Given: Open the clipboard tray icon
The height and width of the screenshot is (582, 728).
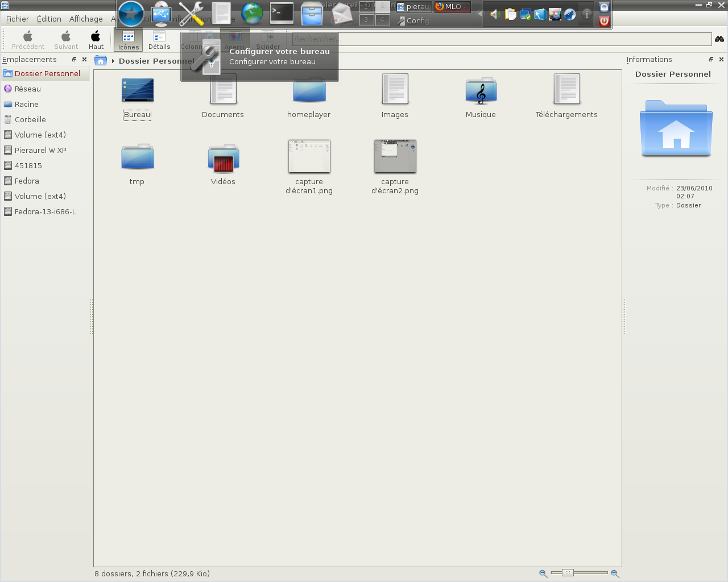Looking at the screenshot, I should [510, 14].
